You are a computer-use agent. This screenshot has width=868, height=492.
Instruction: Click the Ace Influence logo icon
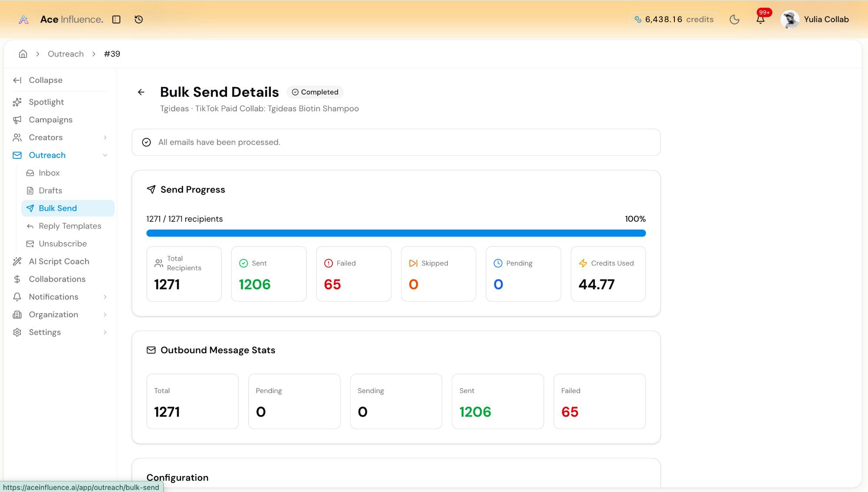click(x=24, y=20)
